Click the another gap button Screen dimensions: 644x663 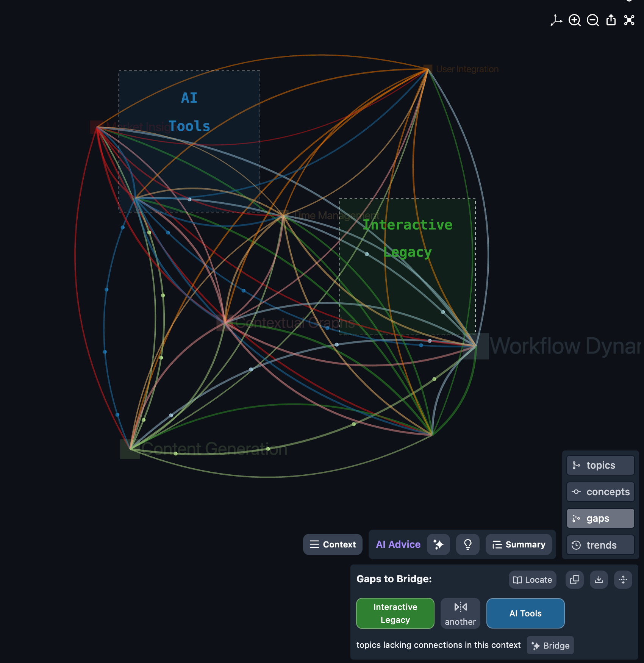460,613
